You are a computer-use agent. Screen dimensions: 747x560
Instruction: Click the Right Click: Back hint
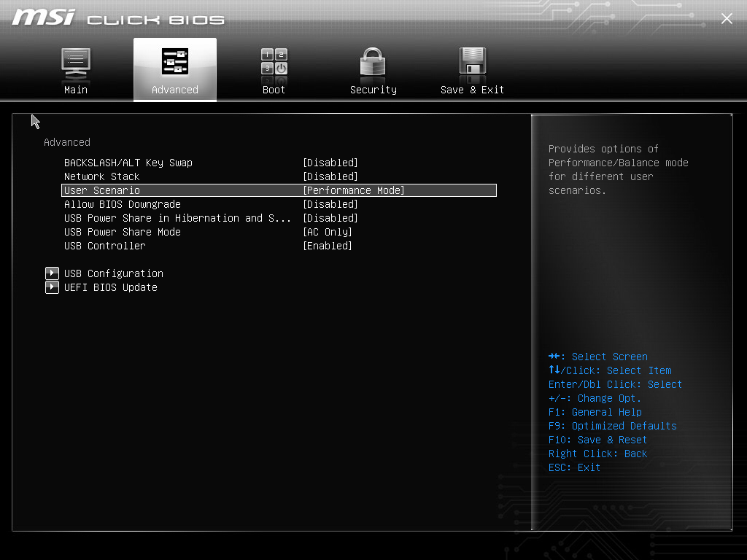(x=598, y=454)
